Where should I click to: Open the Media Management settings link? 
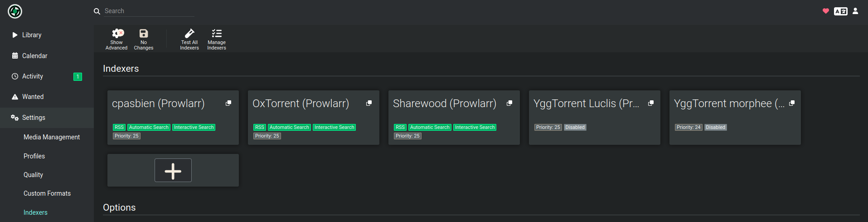click(52, 137)
